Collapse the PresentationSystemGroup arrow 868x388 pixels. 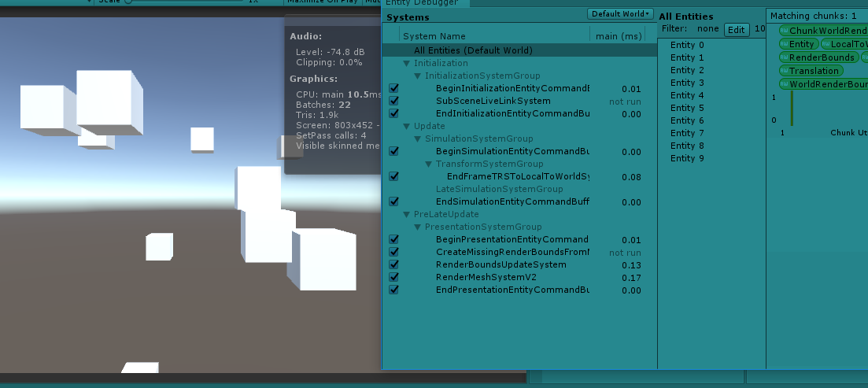[x=418, y=227]
